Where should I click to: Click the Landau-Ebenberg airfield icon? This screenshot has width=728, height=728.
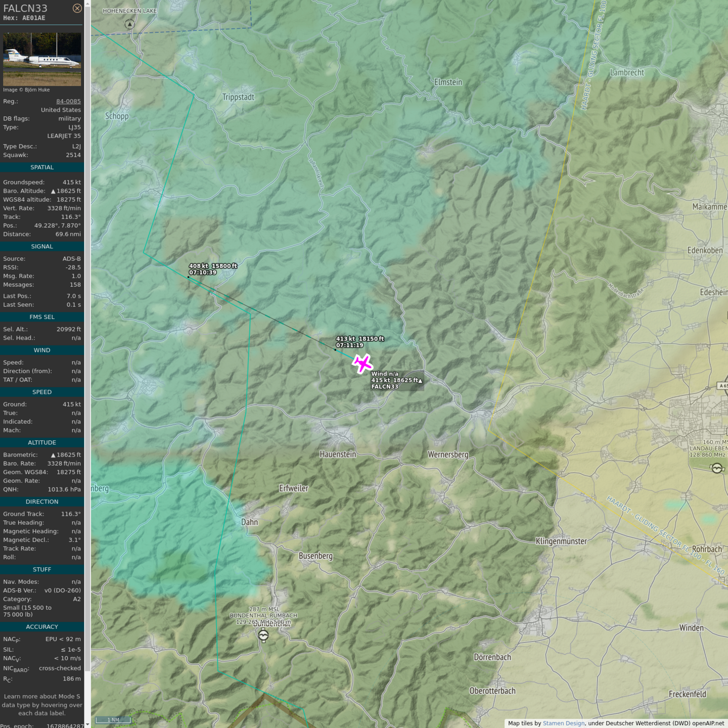coord(717,469)
